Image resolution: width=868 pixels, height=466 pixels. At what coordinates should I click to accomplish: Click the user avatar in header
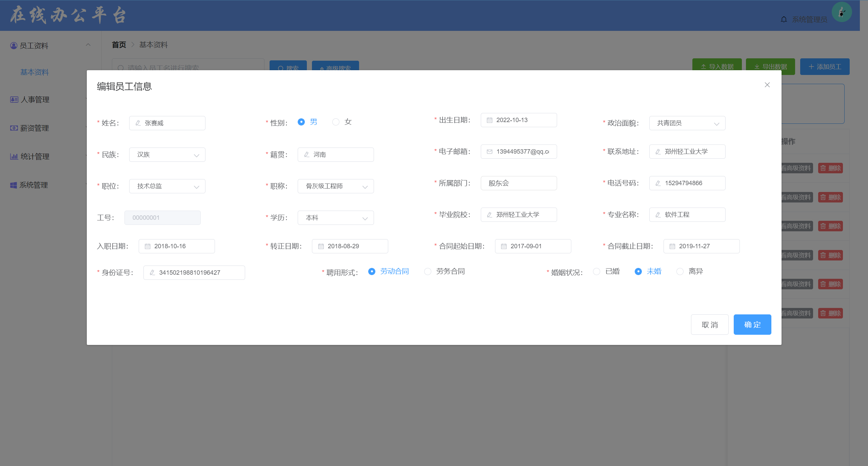click(x=842, y=13)
